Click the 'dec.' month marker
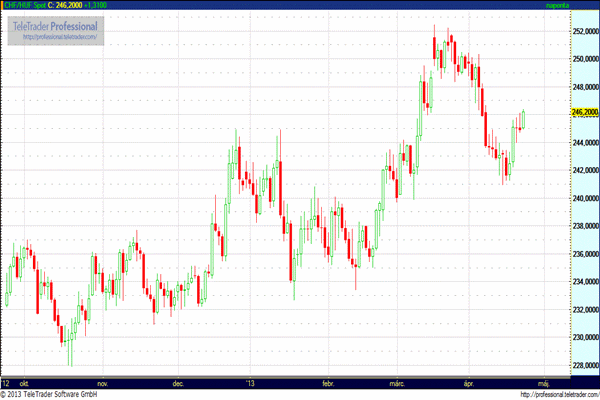The width and height of the screenshot is (600, 400). tap(178, 382)
